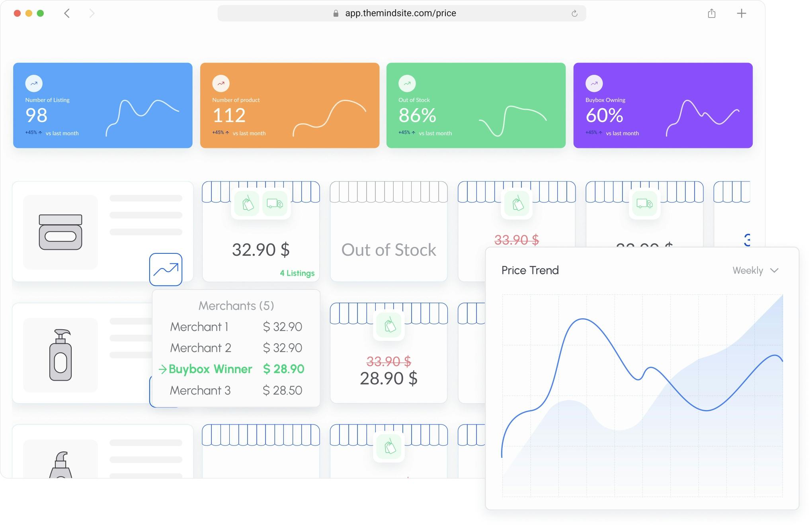812x527 pixels.
Task: Click the trend icon on the orange Number of product card
Action: [221, 83]
